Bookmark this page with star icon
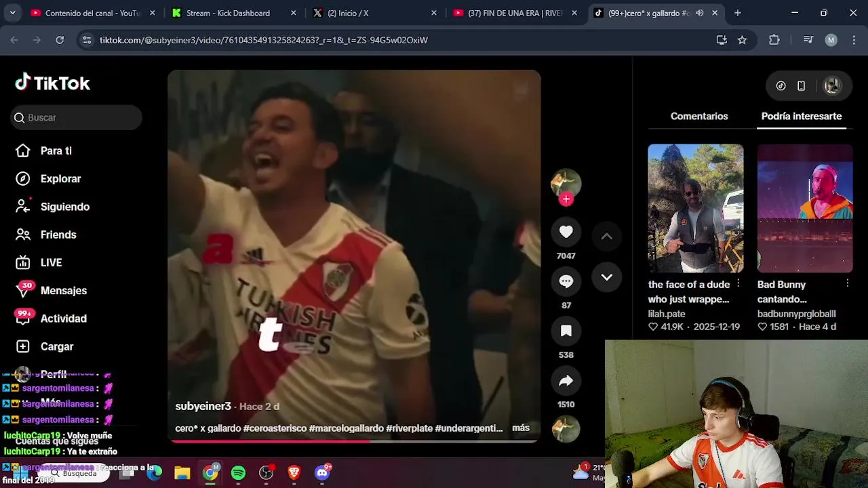 (x=742, y=40)
